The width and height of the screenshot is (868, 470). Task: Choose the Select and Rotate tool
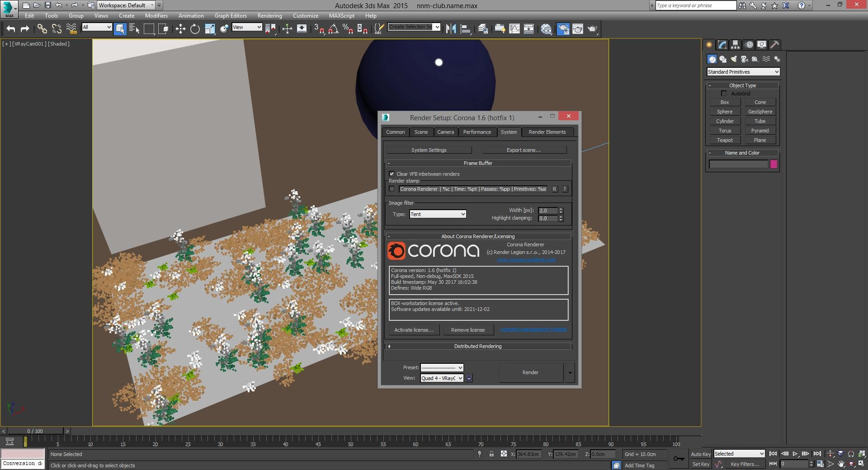click(x=195, y=29)
